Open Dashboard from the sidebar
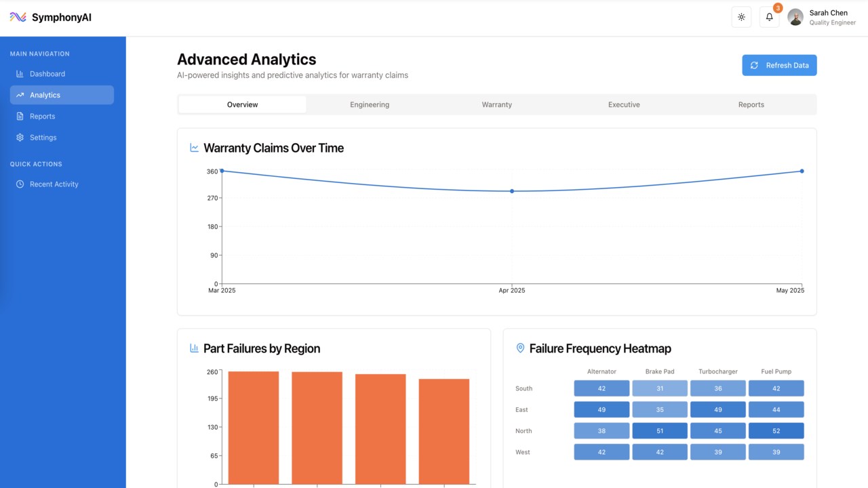The width and height of the screenshot is (868, 488). (x=47, y=74)
